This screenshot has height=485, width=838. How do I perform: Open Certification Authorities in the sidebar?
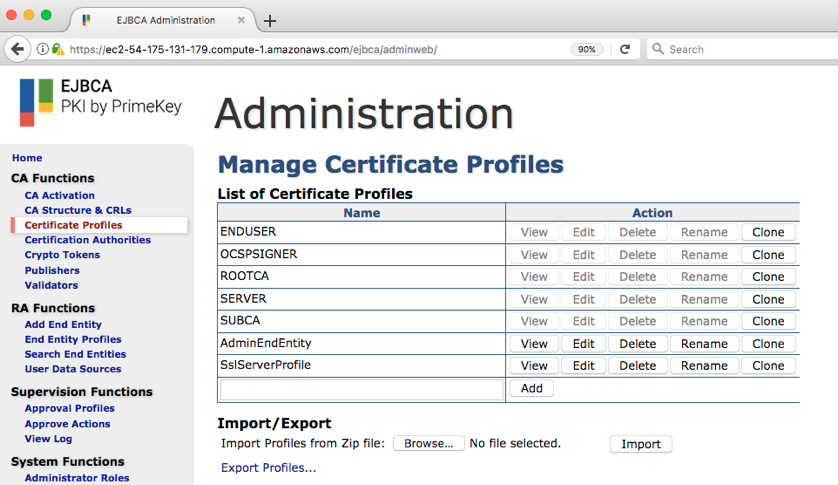(88, 240)
